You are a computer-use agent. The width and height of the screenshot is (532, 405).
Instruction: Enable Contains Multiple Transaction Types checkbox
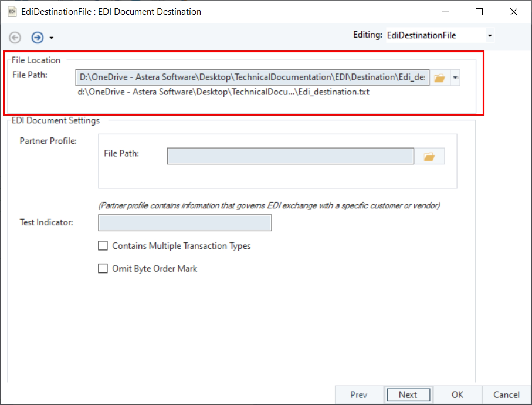tap(103, 246)
